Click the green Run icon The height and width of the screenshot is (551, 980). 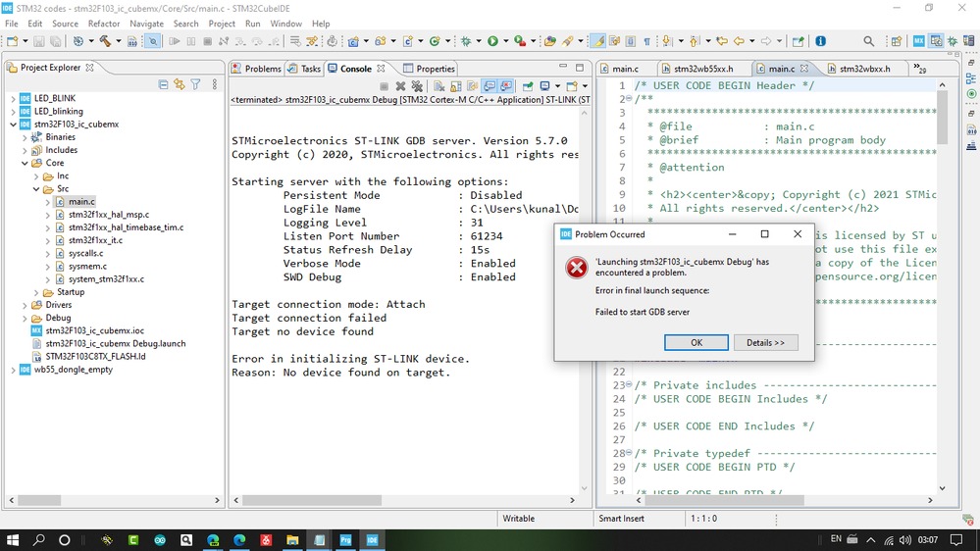(x=493, y=41)
